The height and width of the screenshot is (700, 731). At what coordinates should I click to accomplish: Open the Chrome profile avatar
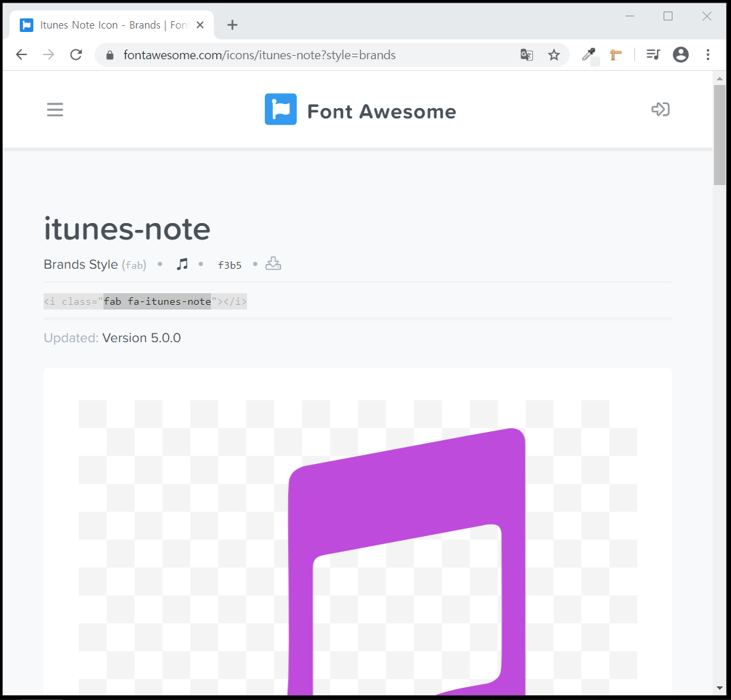pyautogui.click(x=681, y=55)
